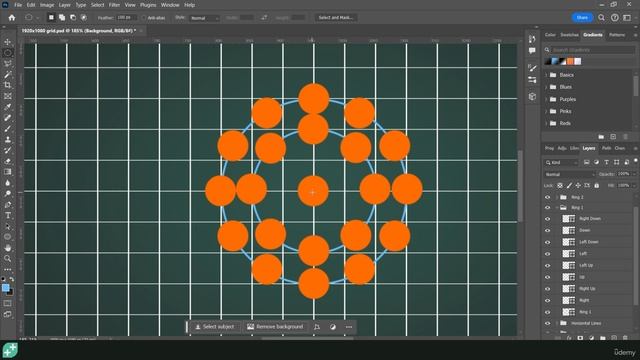640x360 pixels.
Task: Select the Eyedropper tool
Action: [8, 107]
